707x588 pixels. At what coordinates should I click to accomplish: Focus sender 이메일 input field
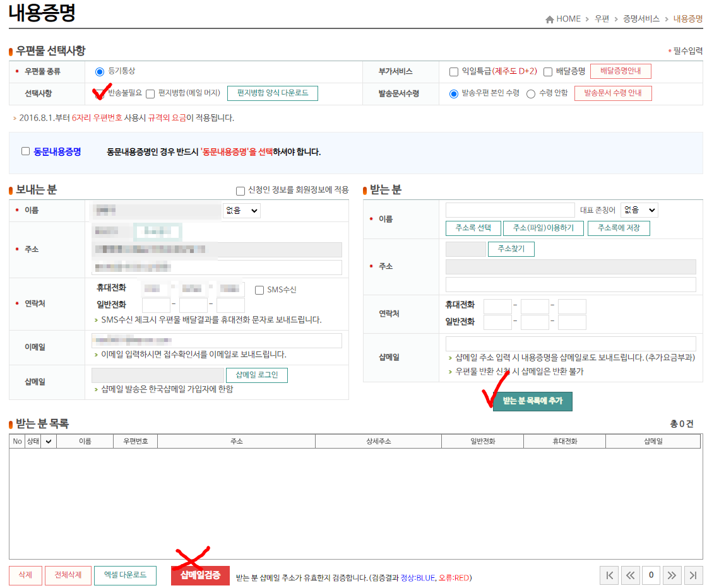pyautogui.click(x=217, y=340)
